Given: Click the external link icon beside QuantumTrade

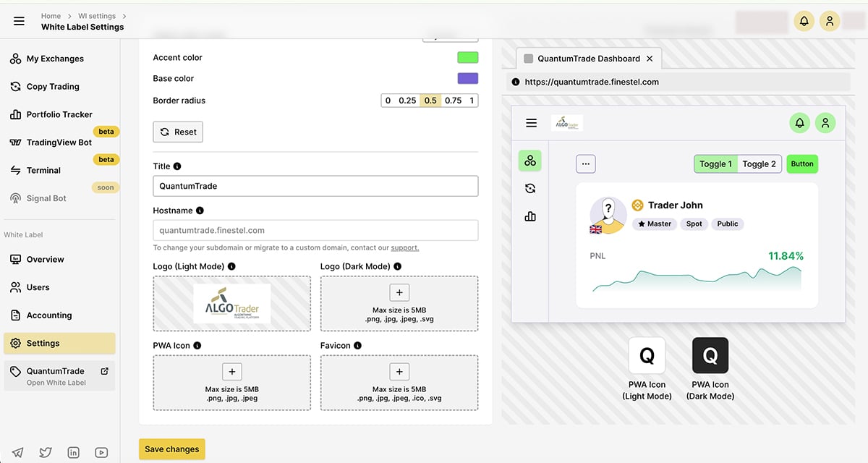Looking at the screenshot, I should point(104,371).
